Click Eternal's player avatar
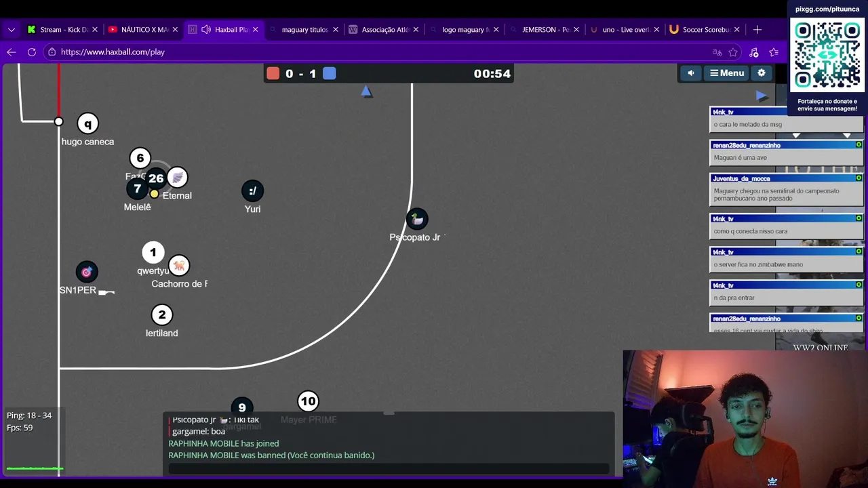Image resolution: width=868 pixels, height=488 pixels. (177, 178)
